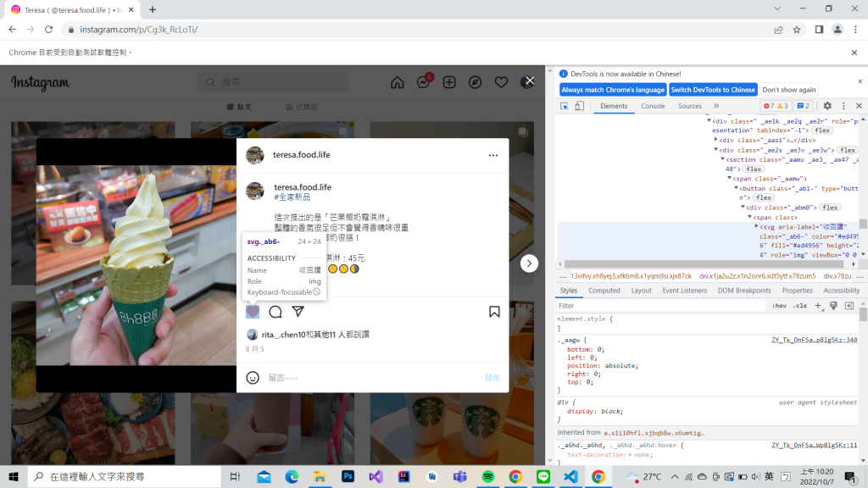868x488 pixels.
Task: Close the post dialog with the X
Action: pos(530,81)
